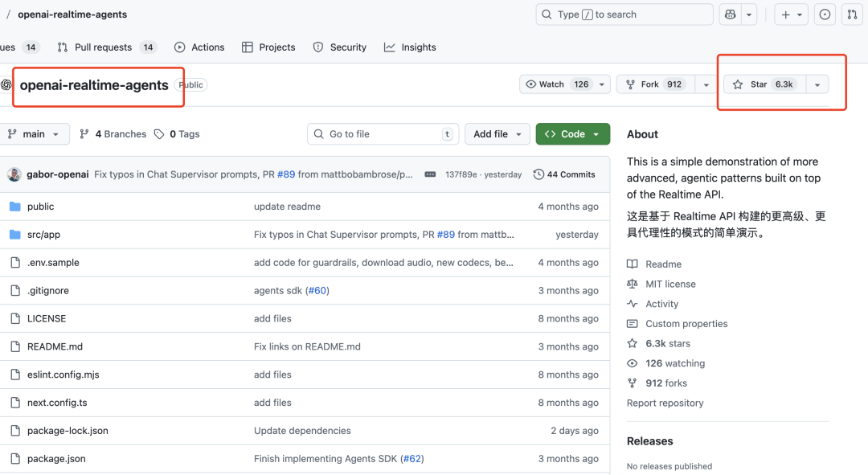Switch to the Actions tab
This screenshot has height=475, width=868.
199,47
